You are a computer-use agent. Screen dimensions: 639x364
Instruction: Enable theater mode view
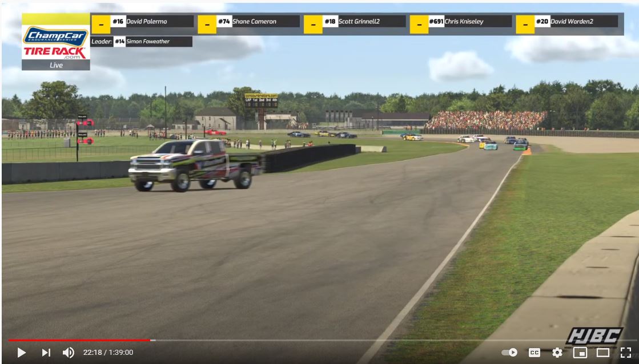click(x=603, y=353)
